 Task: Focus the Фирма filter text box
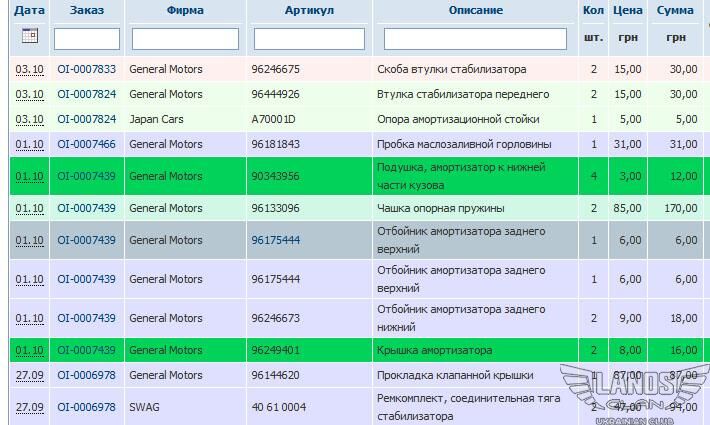tap(185, 39)
